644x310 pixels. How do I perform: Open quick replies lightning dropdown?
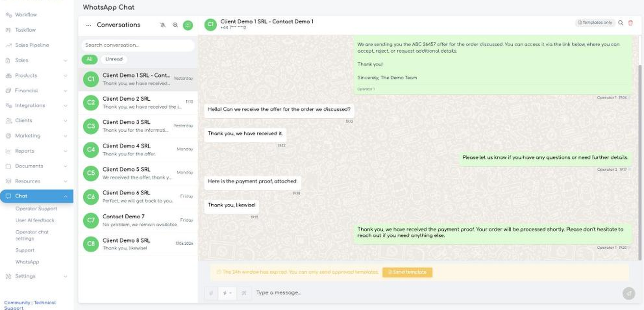[227, 293]
